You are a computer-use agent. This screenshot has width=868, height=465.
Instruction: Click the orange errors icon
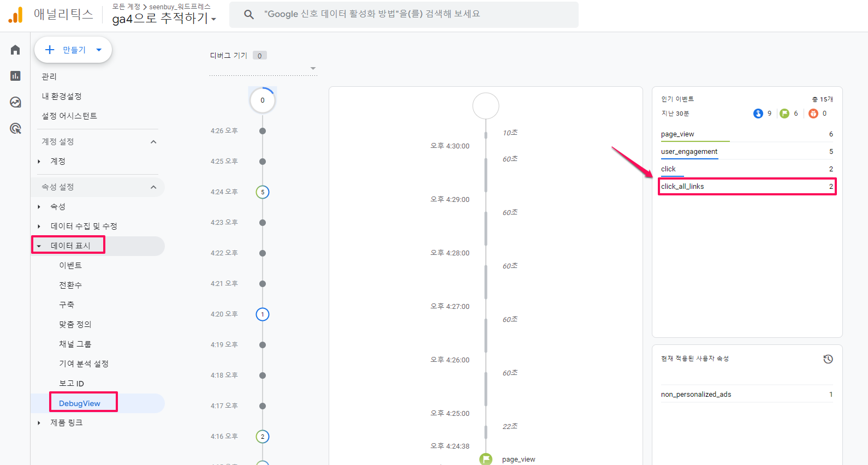pyautogui.click(x=813, y=114)
